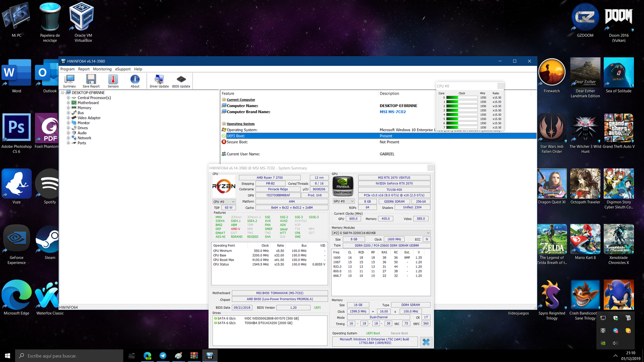Click the Windows Start button
This screenshot has height=362, width=644.
click(x=8, y=355)
